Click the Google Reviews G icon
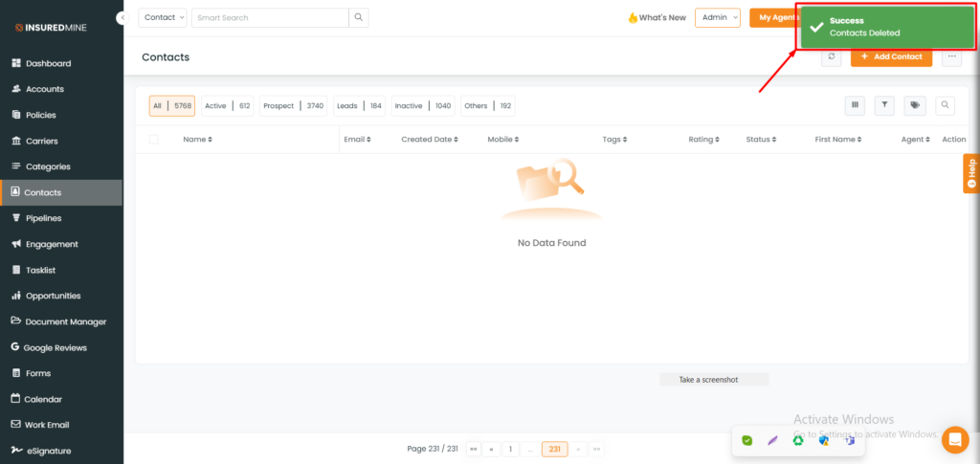 click(15, 347)
